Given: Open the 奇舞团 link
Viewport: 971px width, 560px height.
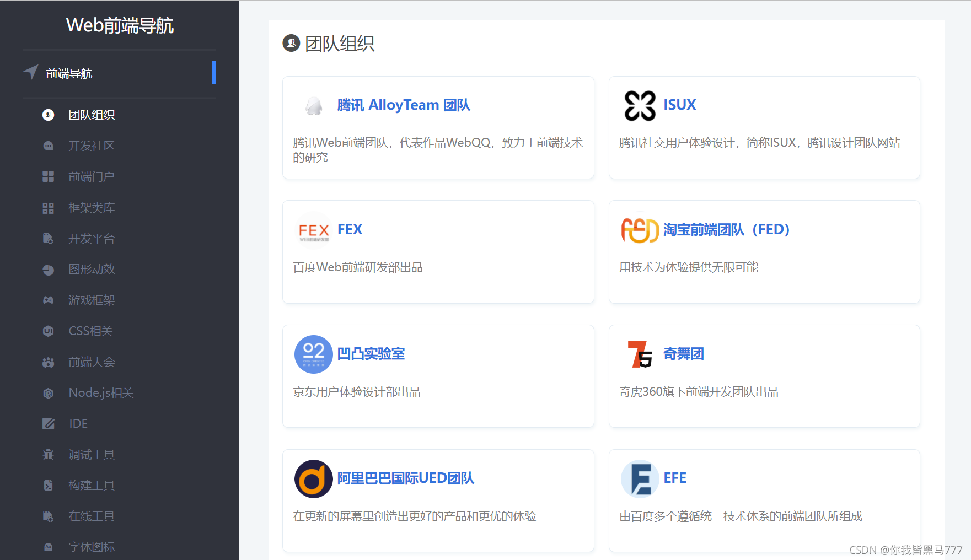Looking at the screenshot, I should point(684,354).
